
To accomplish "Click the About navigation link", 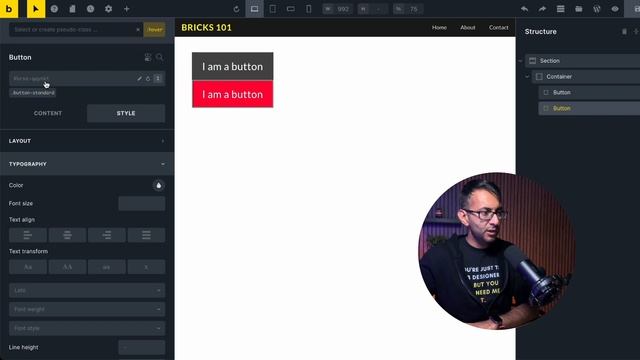I will point(468,28).
